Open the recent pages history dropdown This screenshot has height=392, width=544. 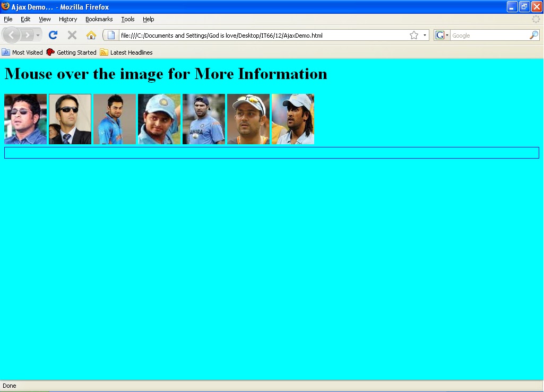[38, 35]
